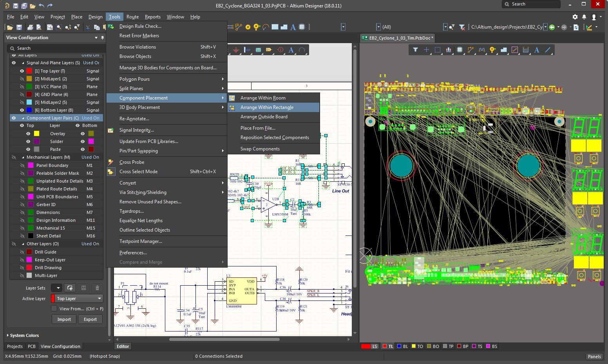Select the Filter funnel in PCB active bar

[415, 50]
